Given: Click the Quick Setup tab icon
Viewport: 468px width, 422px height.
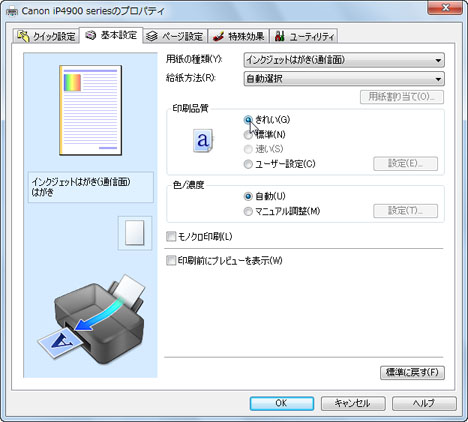Looking at the screenshot, I should pyautogui.click(x=23, y=36).
